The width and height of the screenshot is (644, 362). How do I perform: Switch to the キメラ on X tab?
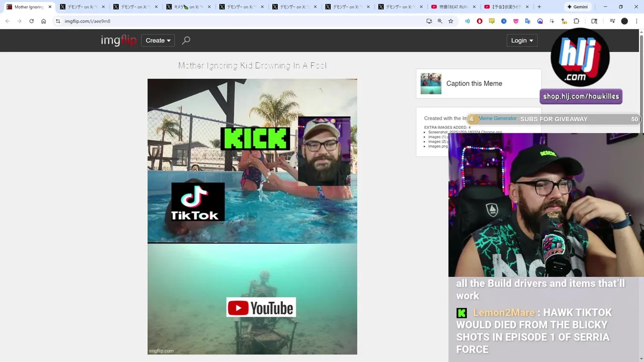(x=188, y=7)
